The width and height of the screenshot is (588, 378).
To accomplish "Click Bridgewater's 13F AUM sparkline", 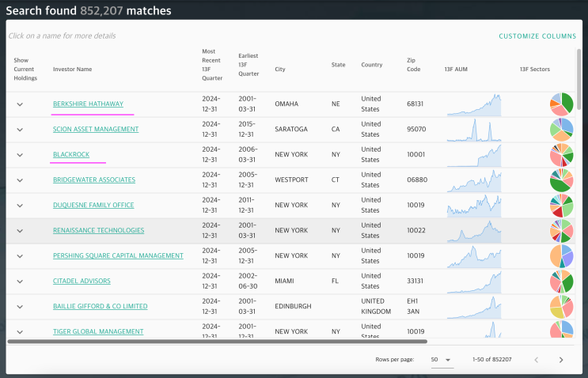I will tap(474, 180).
